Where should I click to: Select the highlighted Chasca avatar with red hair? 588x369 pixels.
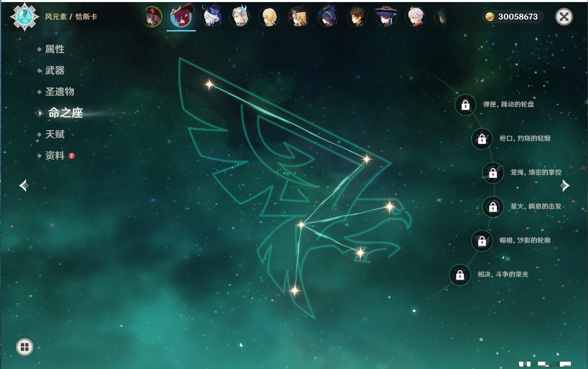pyautogui.click(x=181, y=16)
